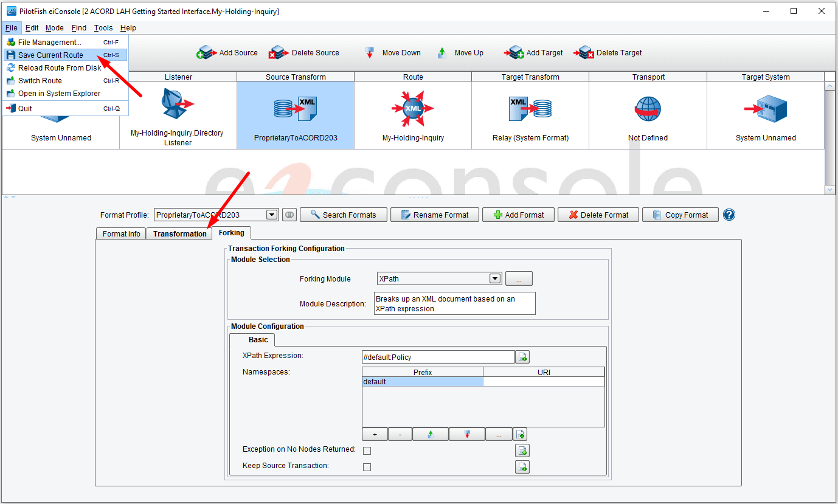
Task: Click inside the XPath Expression field
Action: tap(438, 357)
